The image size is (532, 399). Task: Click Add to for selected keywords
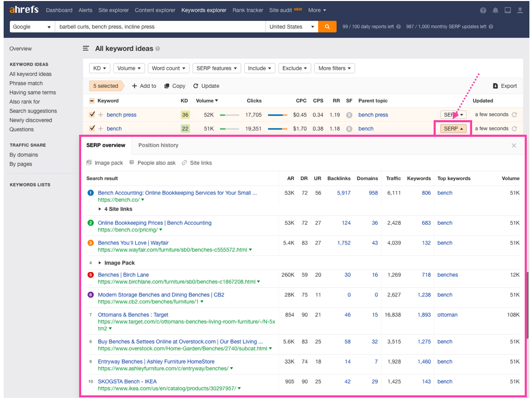pos(144,86)
